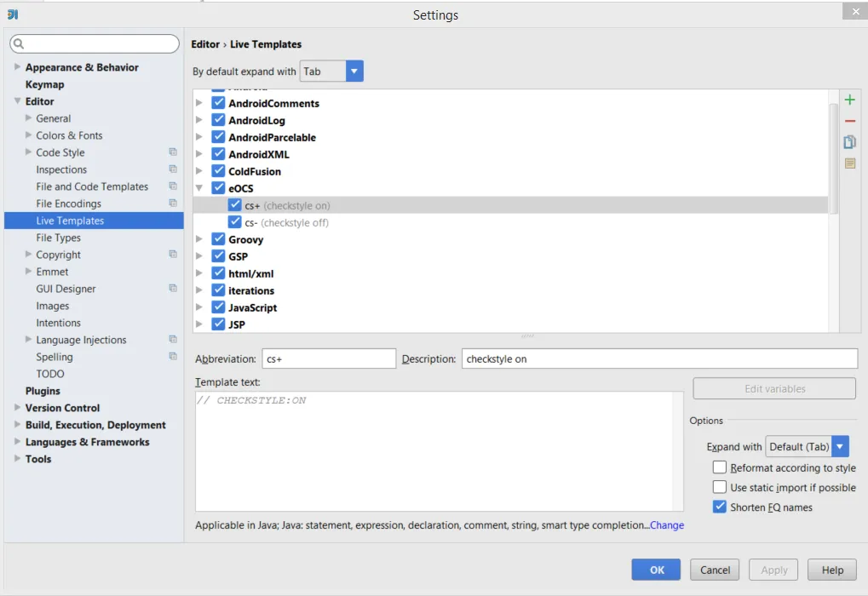
Task: Expand the Groovy template group
Action: [199, 239]
